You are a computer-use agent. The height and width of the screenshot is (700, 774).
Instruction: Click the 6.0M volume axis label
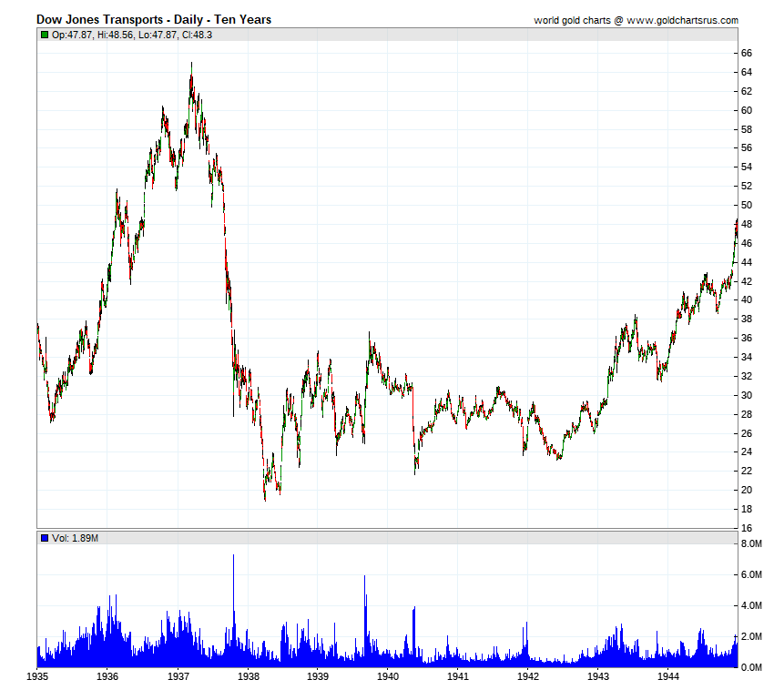coord(751,575)
